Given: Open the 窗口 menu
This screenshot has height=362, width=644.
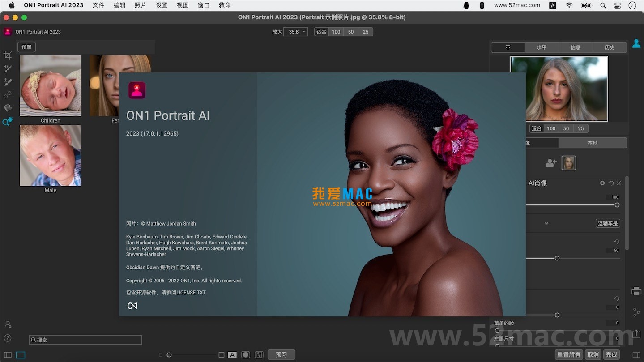Looking at the screenshot, I should click(x=204, y=5).
